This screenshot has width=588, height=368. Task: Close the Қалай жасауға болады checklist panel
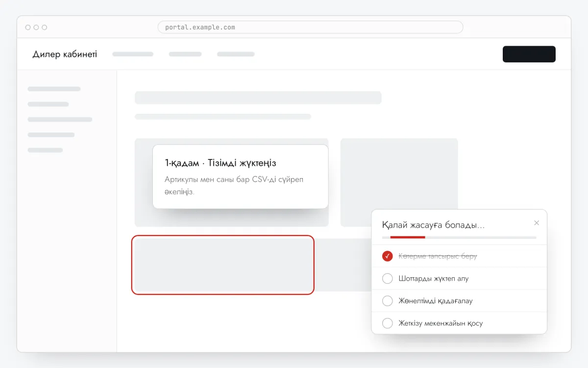click(x=537, y=223)
